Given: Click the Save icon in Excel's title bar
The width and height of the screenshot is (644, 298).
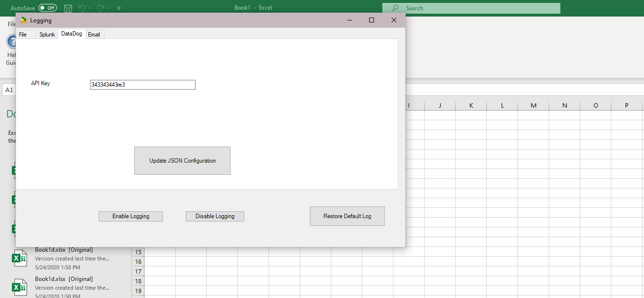Looking at the screenshot, I should pos(68,8).
